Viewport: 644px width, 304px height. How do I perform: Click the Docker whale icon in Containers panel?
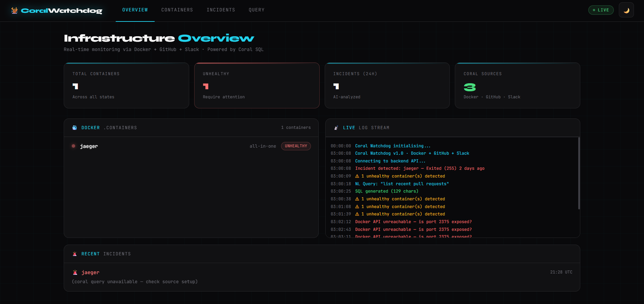tap(74, 128)
